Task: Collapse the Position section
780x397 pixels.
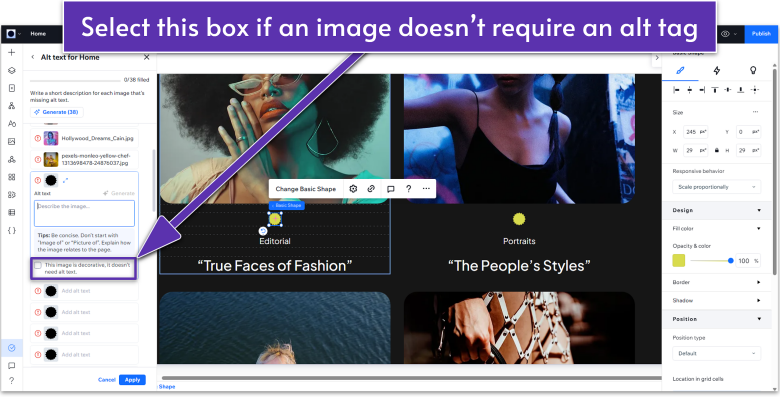Action: (759, 319)
